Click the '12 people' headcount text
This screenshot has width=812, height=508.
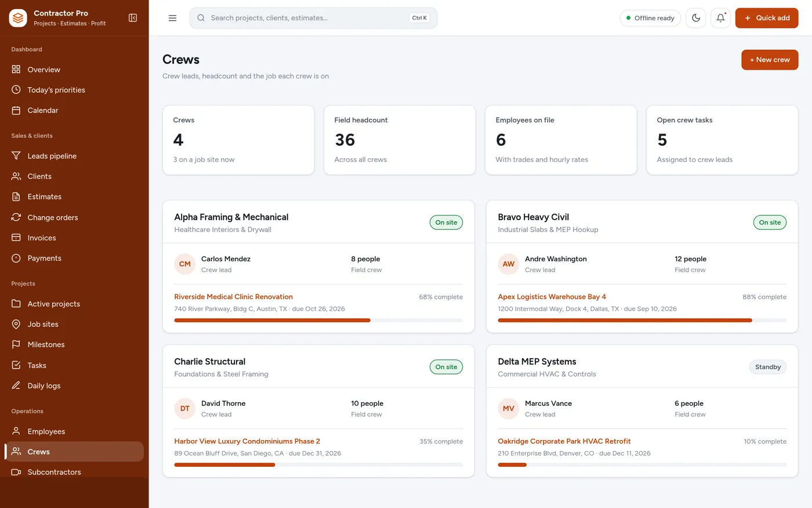(690, 259)
